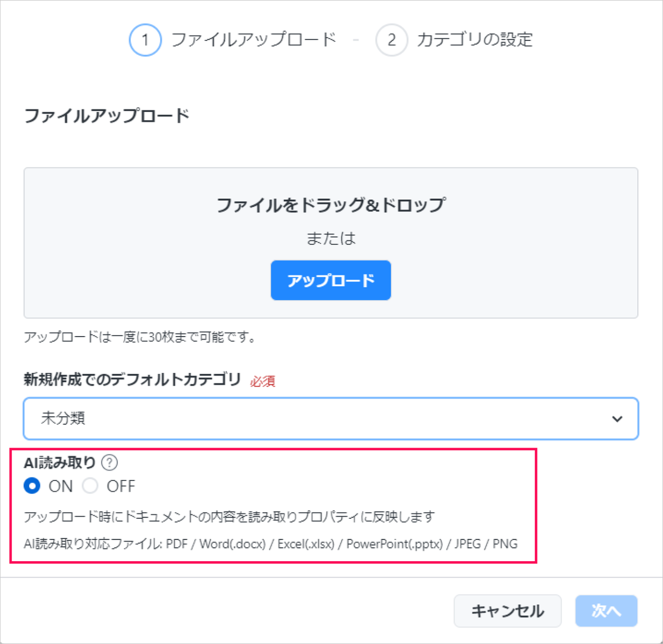Image resolution: width=663 pixels, height=644 pixels.
Task: Click the ON label text
Action: pyautogui.click(x=61, y=486)
